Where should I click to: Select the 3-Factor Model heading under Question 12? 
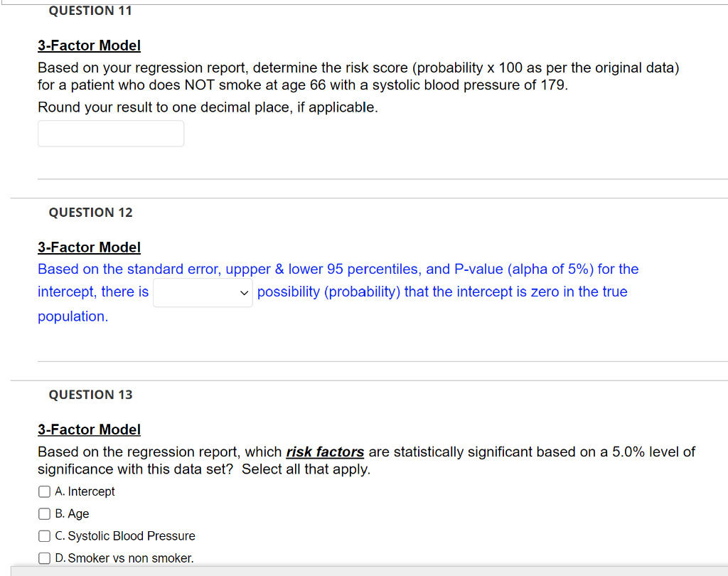click(89, 247)
